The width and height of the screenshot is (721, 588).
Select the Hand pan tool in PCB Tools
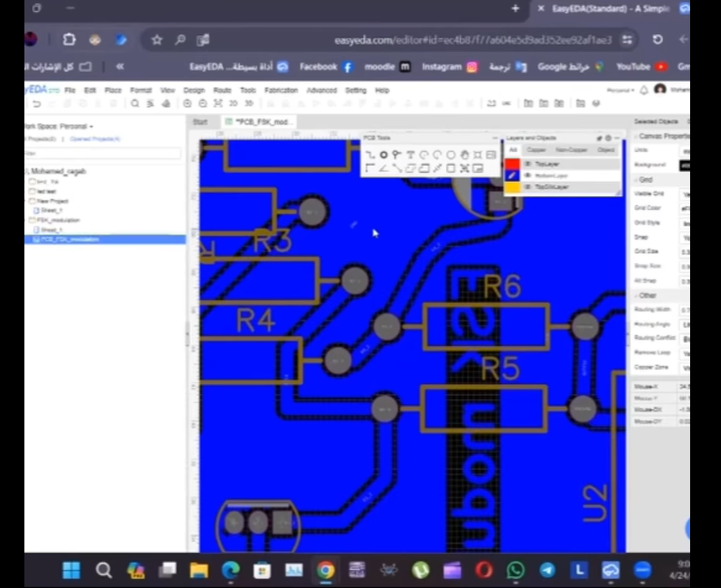point(464,155)
